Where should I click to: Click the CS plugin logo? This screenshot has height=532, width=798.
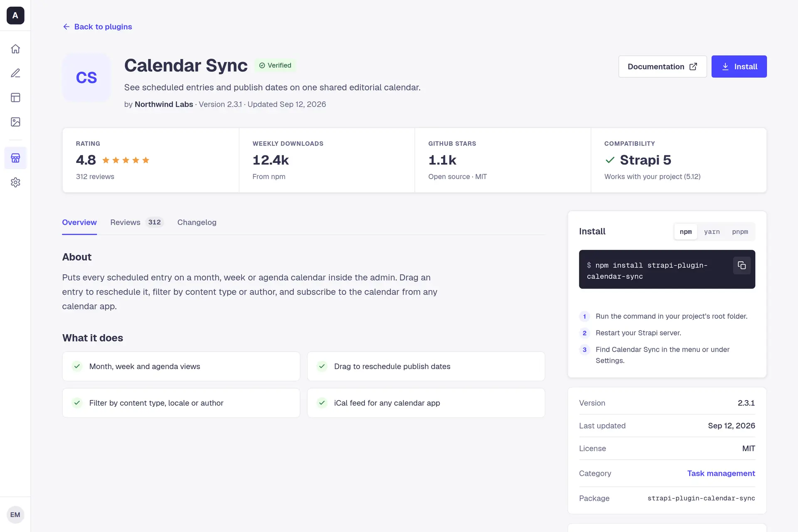pyautogui.click(x=86, y=77)
